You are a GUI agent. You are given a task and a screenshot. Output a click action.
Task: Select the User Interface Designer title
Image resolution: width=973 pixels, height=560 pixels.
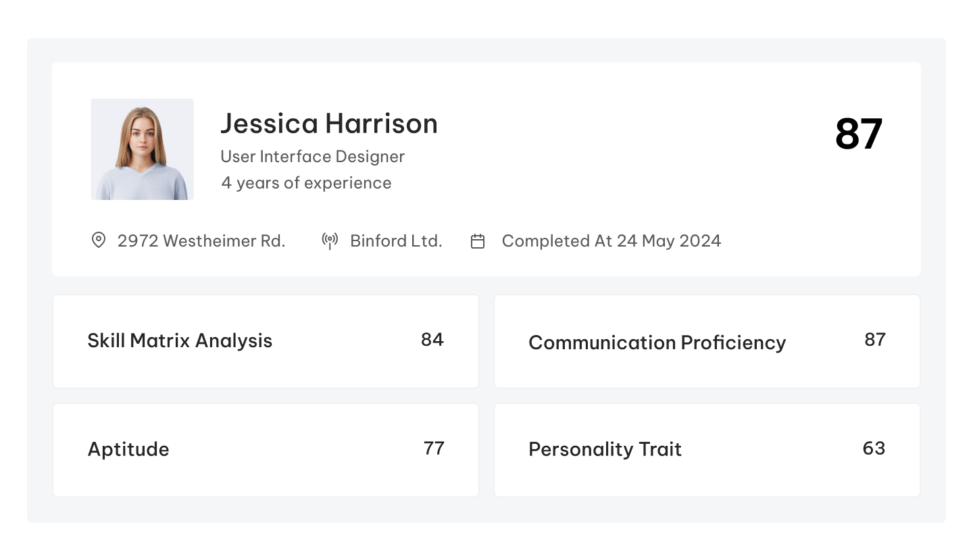click(313, 157)
